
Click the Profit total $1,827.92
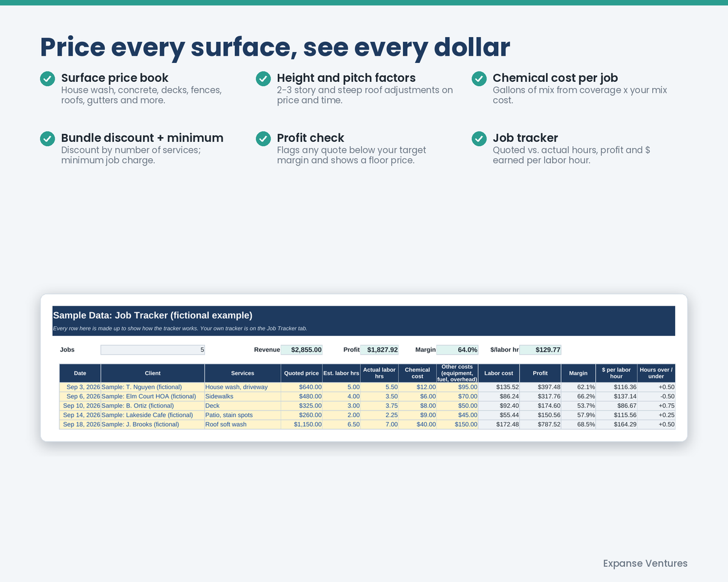coord(380,350)
